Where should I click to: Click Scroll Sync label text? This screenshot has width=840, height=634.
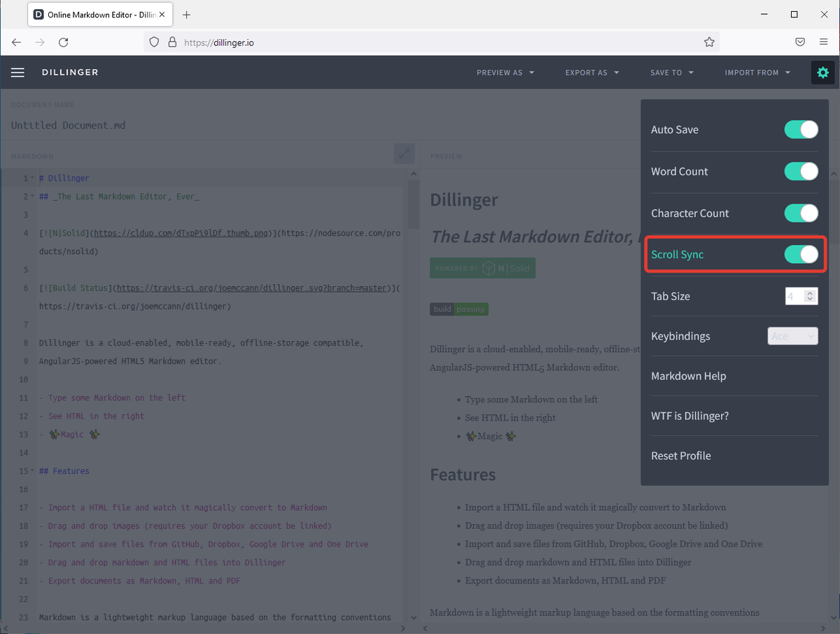(678, 255)
